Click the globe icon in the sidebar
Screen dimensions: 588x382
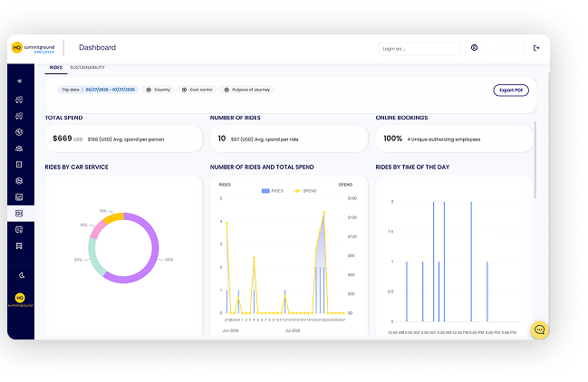(x=19, y=132)
